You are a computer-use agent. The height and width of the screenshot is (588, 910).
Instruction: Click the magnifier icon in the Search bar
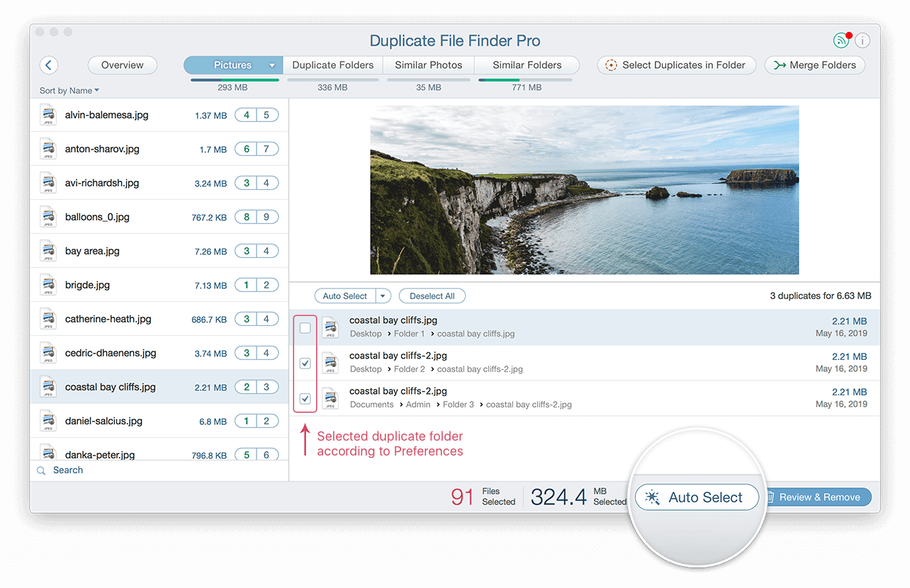40,470
